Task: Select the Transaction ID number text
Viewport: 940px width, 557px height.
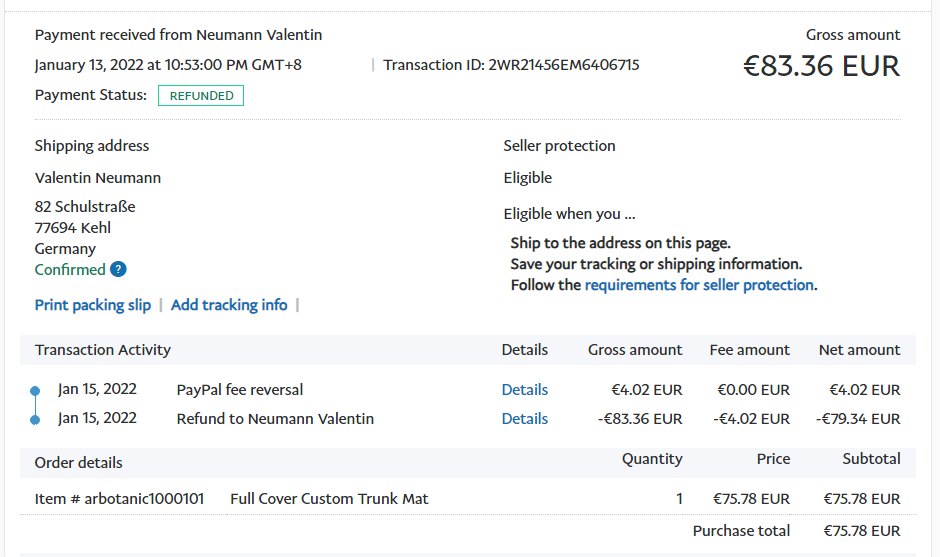Action: 564,65
